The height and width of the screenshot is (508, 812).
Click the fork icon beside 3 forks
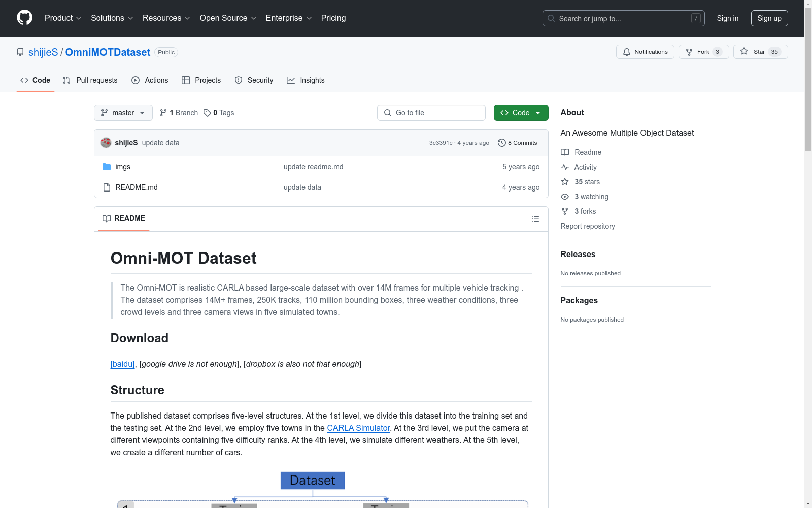click(x=565, y=211)
